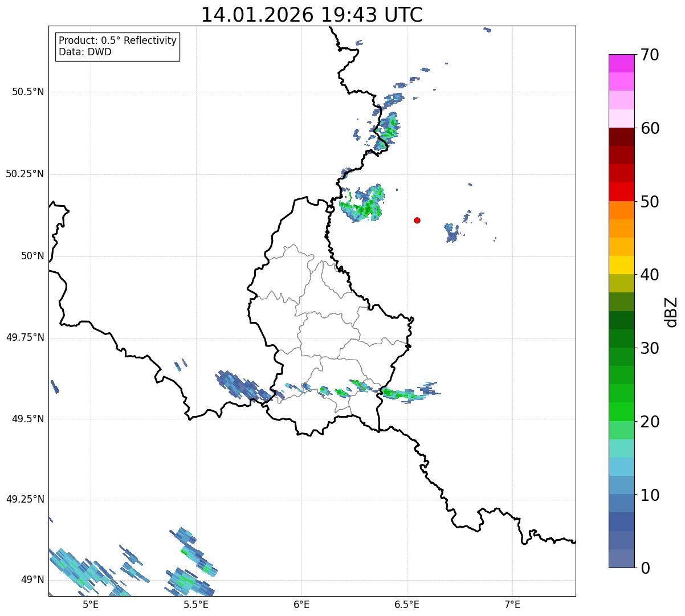
Task: Click the 49.25°N latitude label
Action: [x=25, y=499]
